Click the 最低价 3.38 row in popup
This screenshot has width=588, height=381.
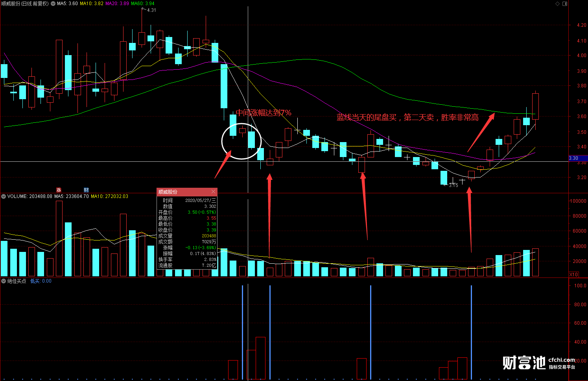coord(187,224)
